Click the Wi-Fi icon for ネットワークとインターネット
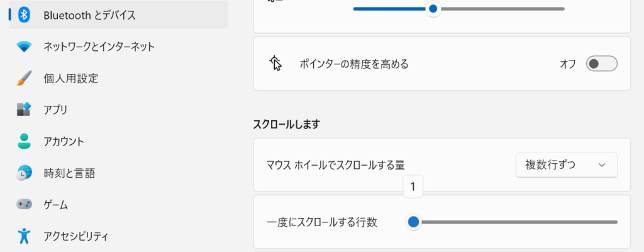 24,47
